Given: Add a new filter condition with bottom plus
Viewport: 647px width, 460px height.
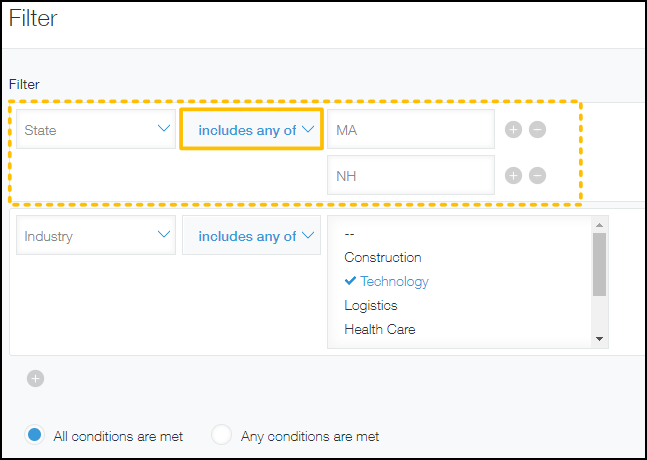Looking at the screenshot, I should tap(36, 378).
